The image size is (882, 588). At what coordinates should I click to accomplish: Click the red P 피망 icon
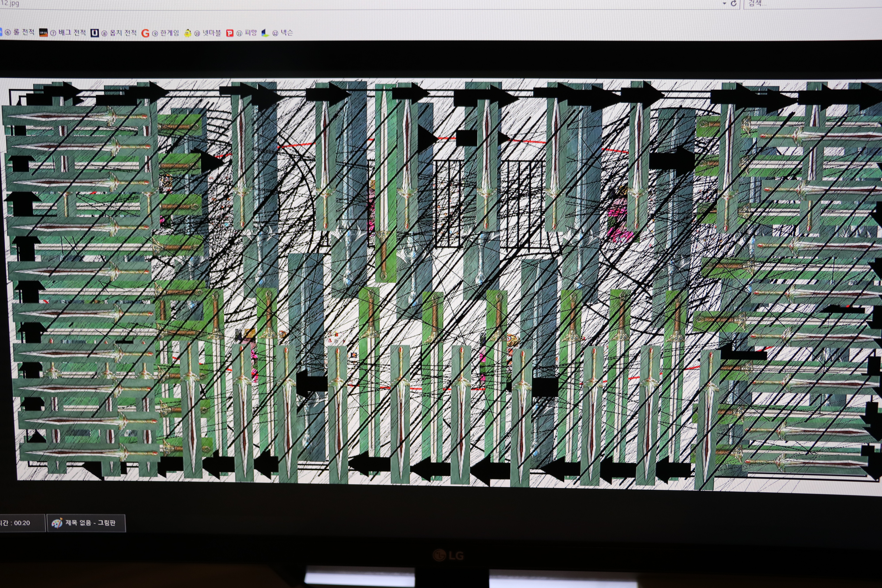click(x=230, y=33)
